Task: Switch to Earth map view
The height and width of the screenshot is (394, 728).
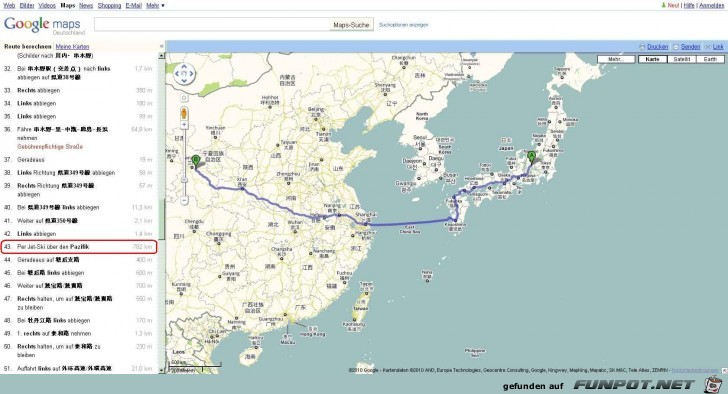Action: [710, 59]
